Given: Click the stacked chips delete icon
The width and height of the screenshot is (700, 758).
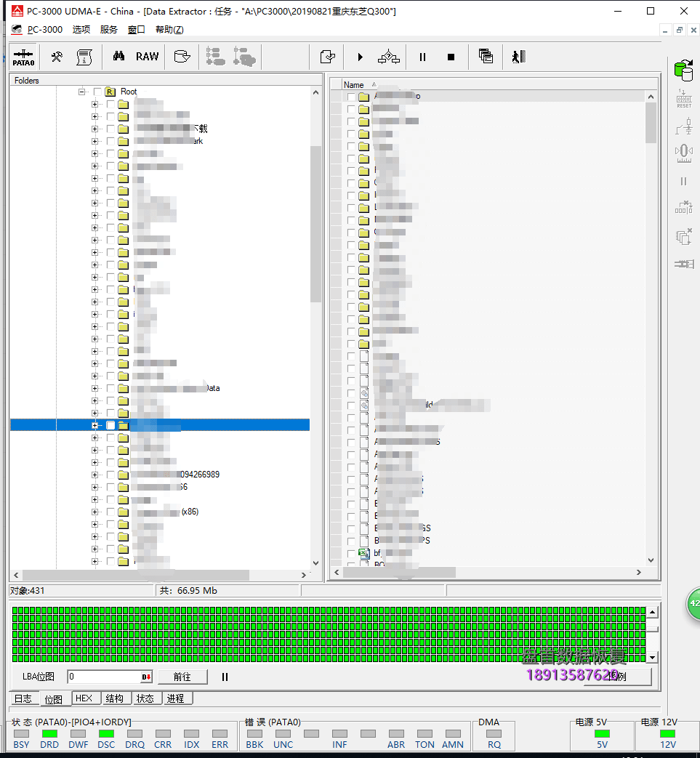Looking at the screenshot, I should tap(683, 236).
